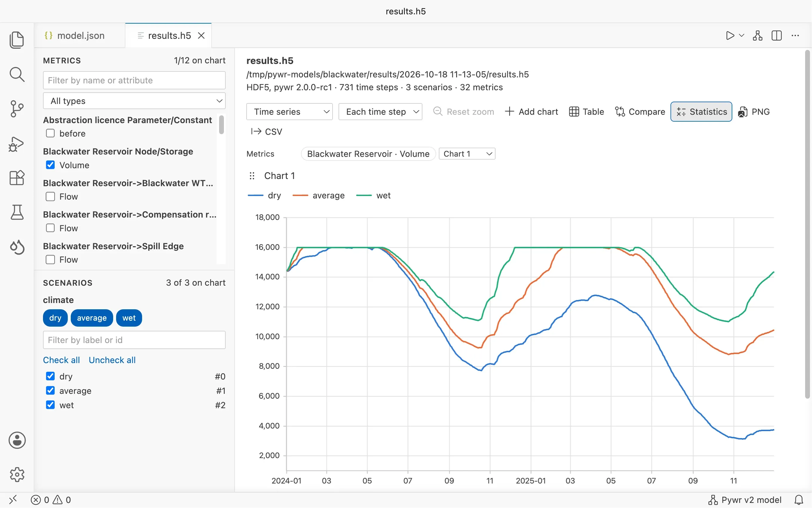Check the 'before' Abstraction licence checkbox
Viewport: 812px width, 508px height.
(x=50, y=133)
